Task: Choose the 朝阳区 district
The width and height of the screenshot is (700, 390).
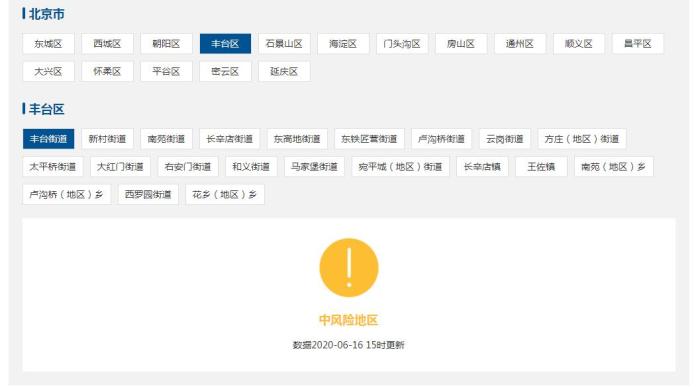Action: [x=166, y=44]
